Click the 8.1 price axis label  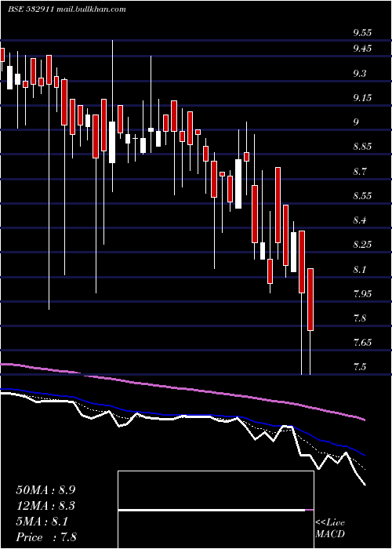[x=360, y=269]
